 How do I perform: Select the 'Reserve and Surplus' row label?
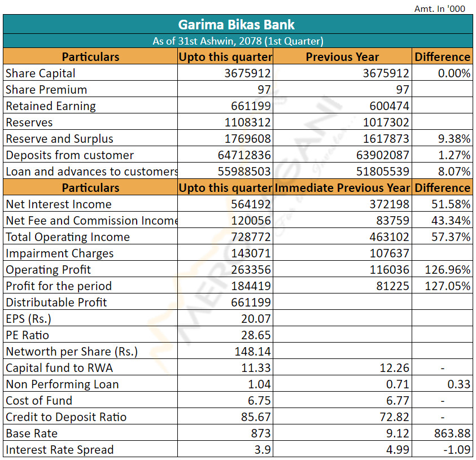pos(59,139)
